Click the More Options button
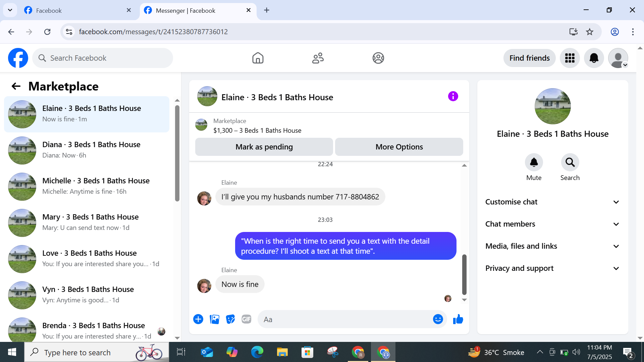Viewport: 644px width, 362px height. click(x=399, y=147)
